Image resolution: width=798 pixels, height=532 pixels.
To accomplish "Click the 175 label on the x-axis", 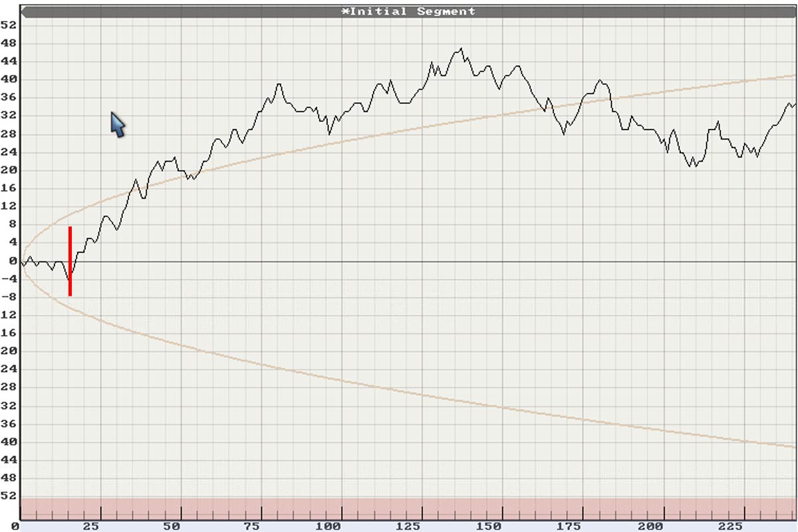I will point(570,526).
